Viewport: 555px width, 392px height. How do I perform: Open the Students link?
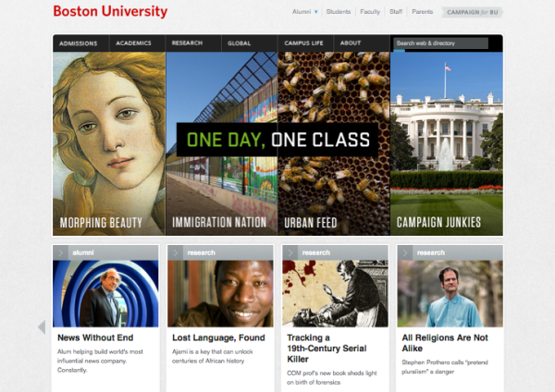click(x=338, y=12)
